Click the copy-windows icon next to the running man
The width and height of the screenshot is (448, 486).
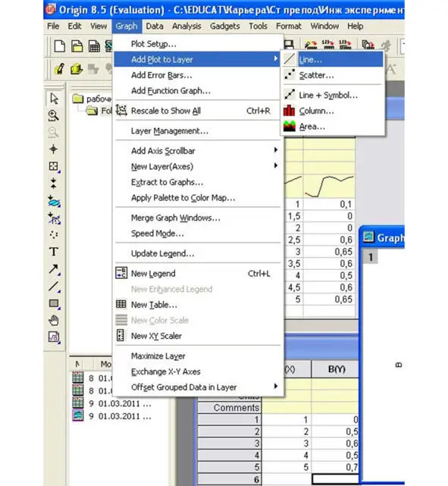[x=368, y=44]
